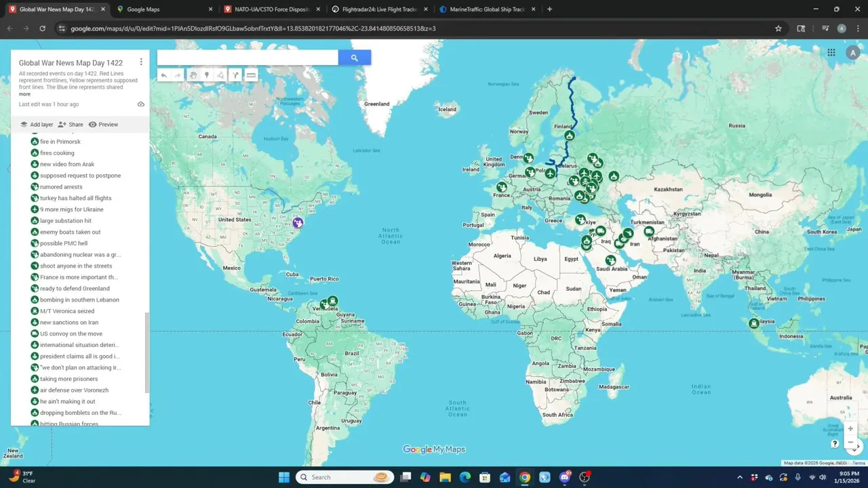Open the Google account avatar on the map

pos(852,53)
